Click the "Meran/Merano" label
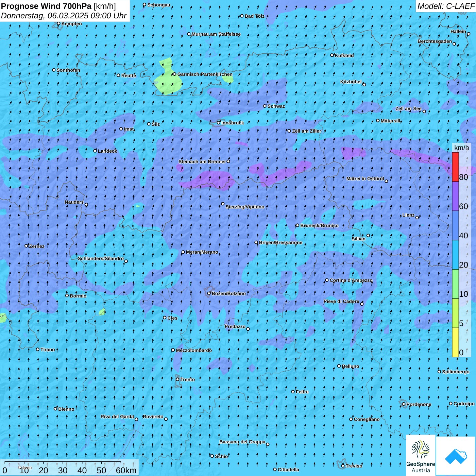 tap(202, 252)
